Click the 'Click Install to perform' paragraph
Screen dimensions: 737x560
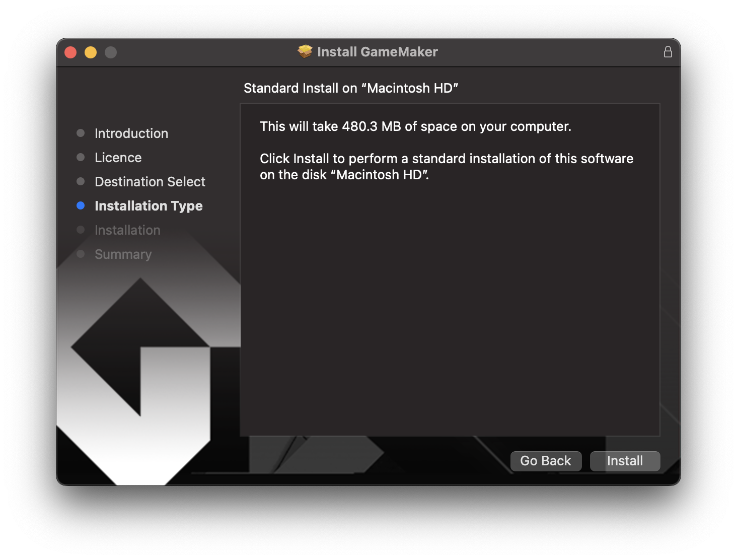click(x=447, y=167)
